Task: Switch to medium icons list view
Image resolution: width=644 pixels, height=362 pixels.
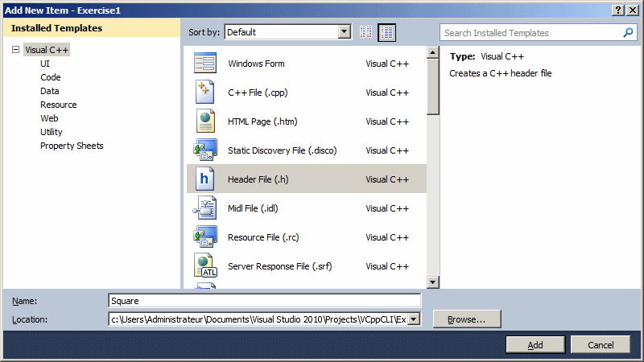Action: coord(386,32)
